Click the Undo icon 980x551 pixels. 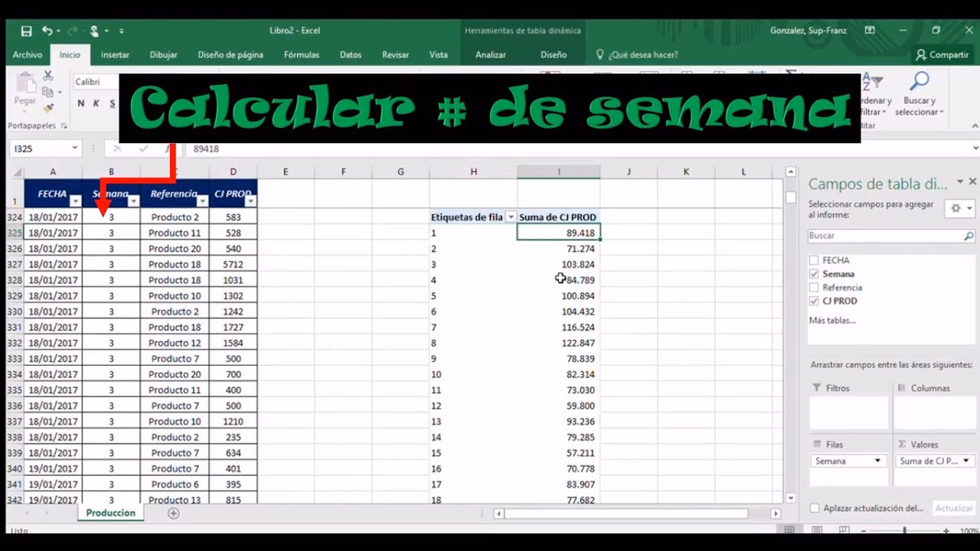coord(47,30)
